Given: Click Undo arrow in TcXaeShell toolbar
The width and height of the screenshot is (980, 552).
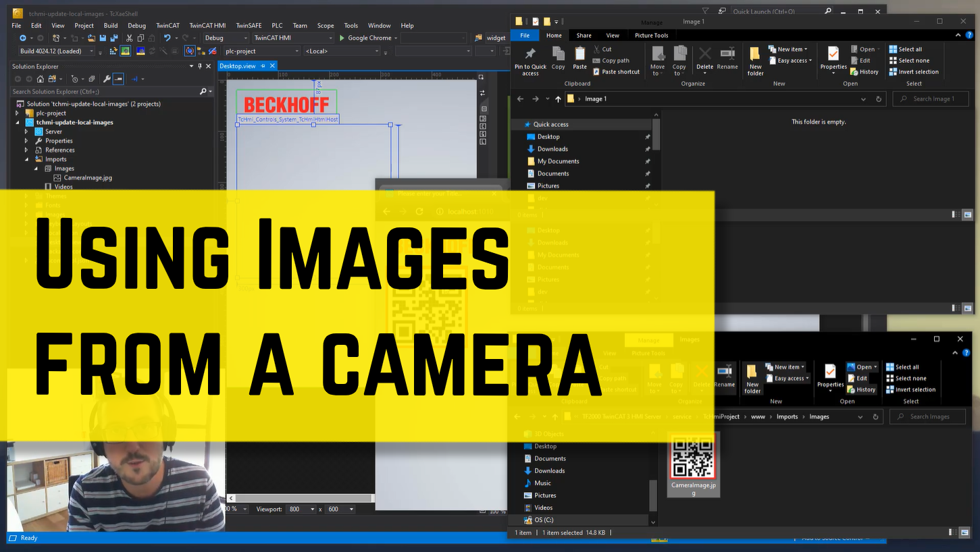Looking at the screenshot, I should click(167, 38).
